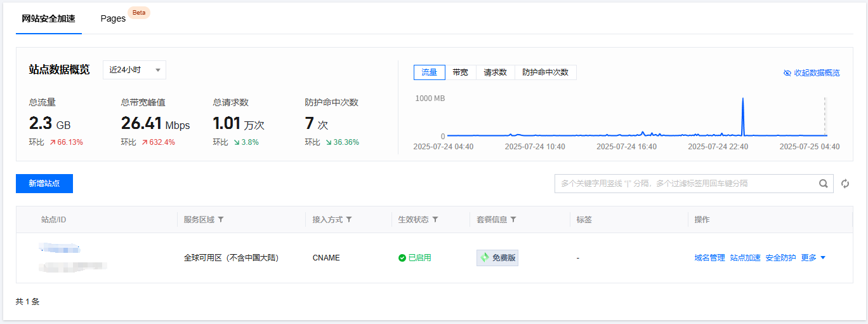Click the 1.01 万次 total requests value
The image size is (868, 324).
(x=239, y=124)
